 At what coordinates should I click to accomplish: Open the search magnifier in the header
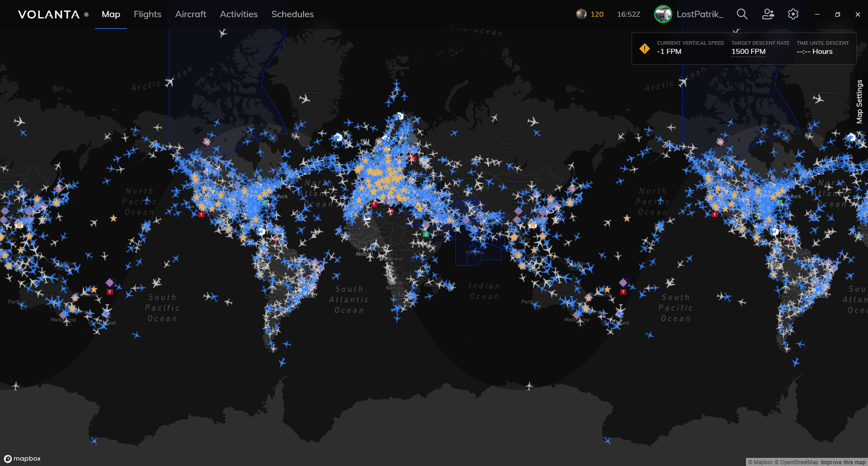742,14
